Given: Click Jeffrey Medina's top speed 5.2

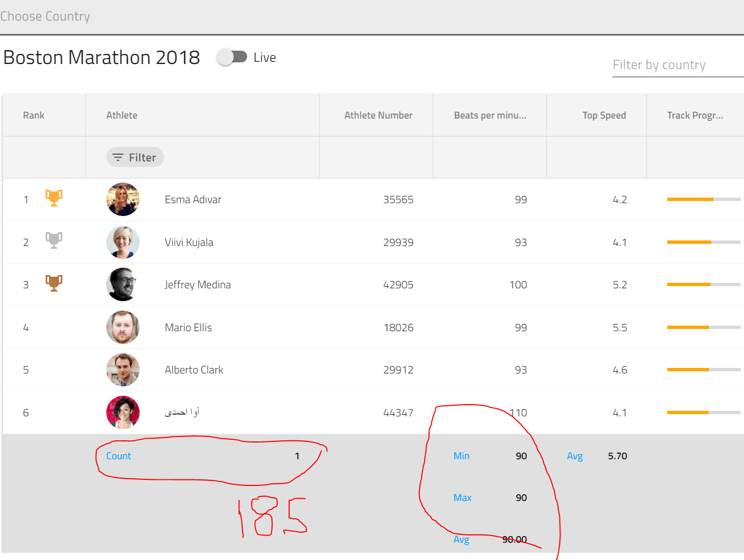Looking at the screenshot, I should click(620, 284).
